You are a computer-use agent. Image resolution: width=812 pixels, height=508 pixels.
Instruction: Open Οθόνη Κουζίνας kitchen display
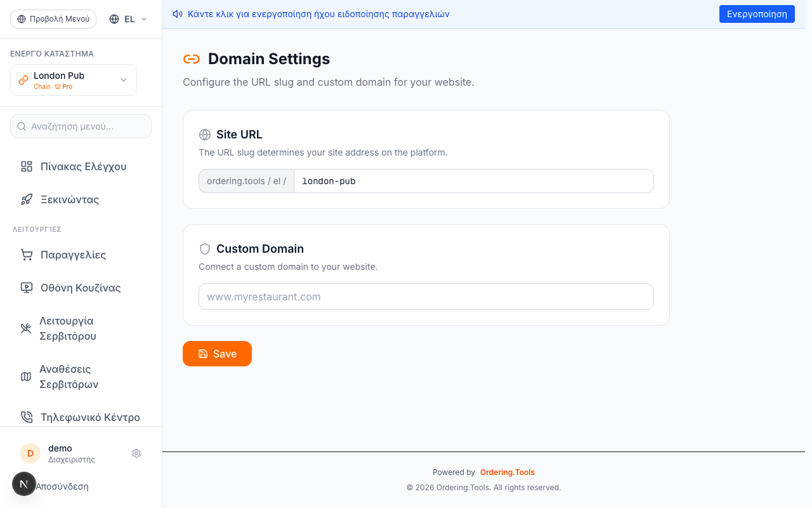pos(81,288)
